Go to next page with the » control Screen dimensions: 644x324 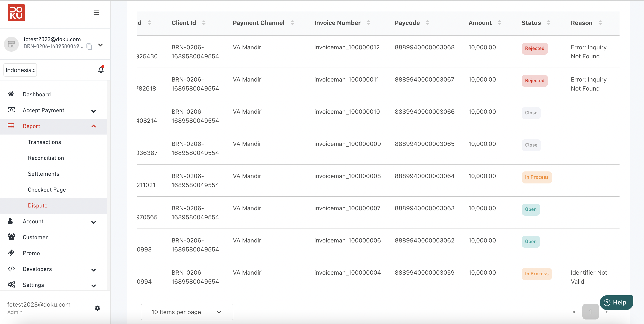tap(608, 312)
